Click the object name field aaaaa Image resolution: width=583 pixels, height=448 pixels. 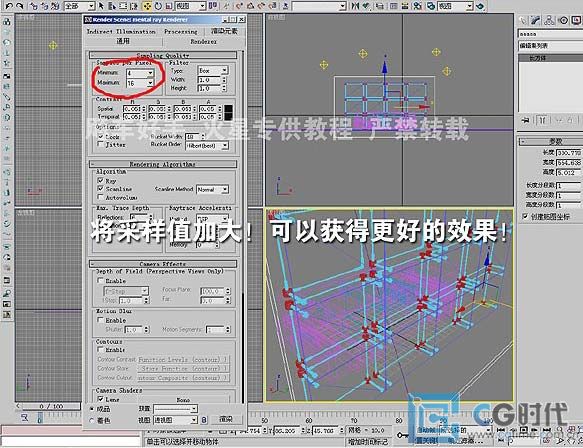(x=550, y=34)
